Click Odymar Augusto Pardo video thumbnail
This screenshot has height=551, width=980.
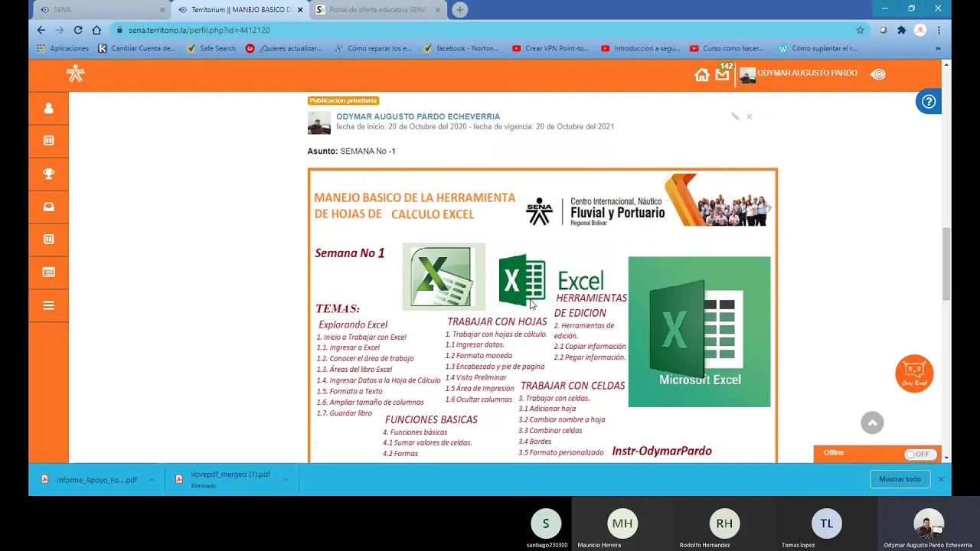[928, 522]
